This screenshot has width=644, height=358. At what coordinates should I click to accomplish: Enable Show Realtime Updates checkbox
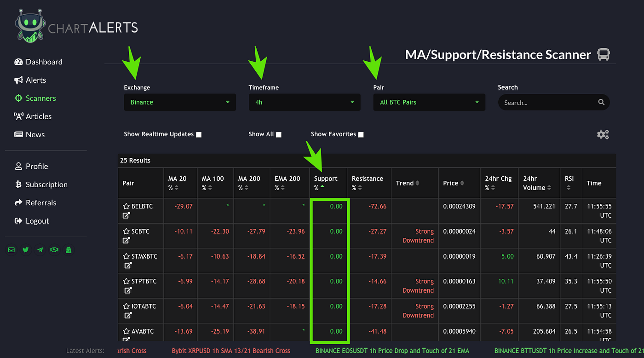pos(199,134)
